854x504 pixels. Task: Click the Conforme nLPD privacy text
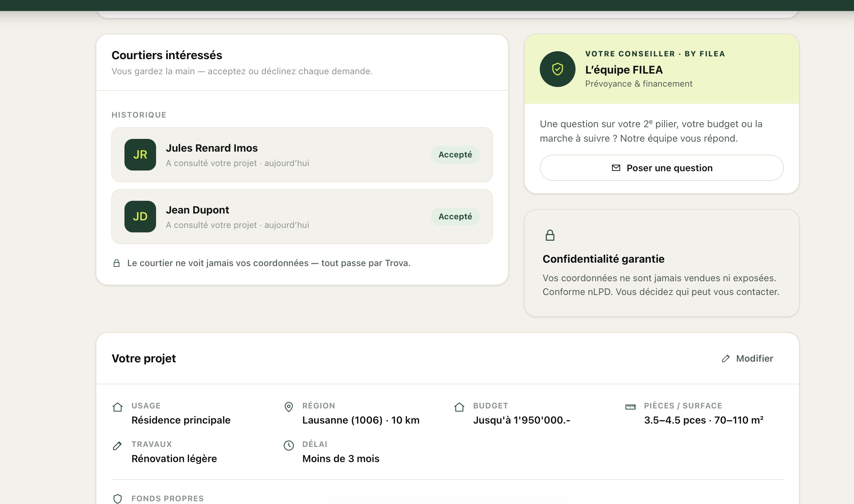(x=661, y=285)
